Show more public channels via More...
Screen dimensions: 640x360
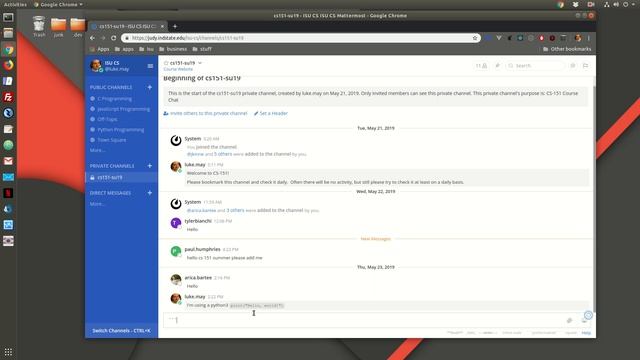(97, 150)
